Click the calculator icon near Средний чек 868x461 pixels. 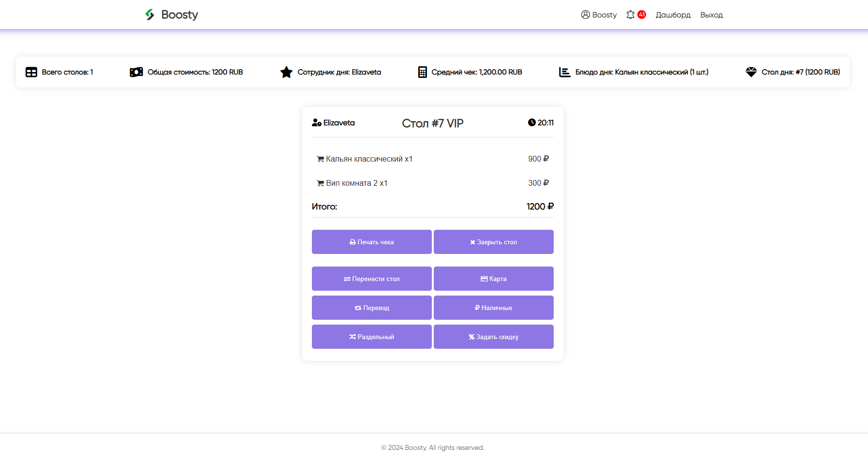423,72
